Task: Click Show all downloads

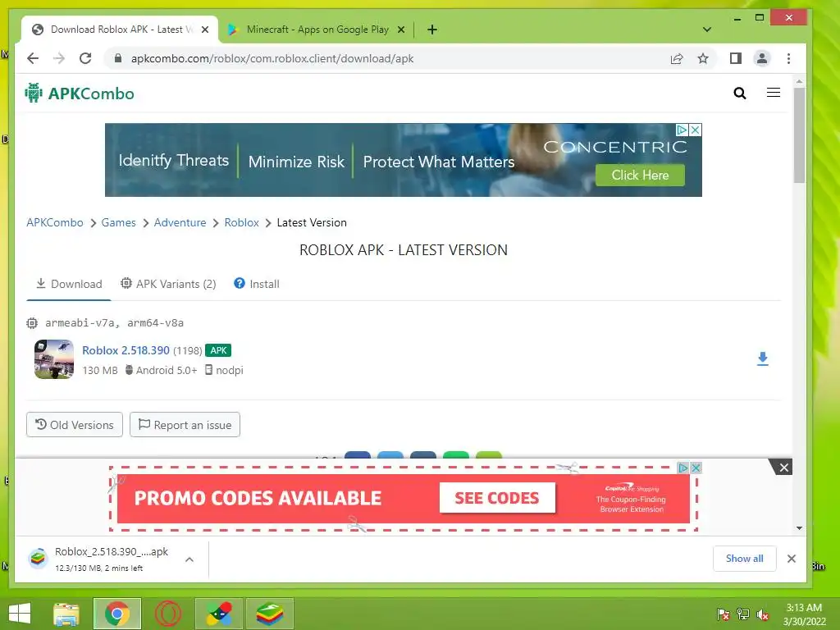Action: click(x=744, y=559)
